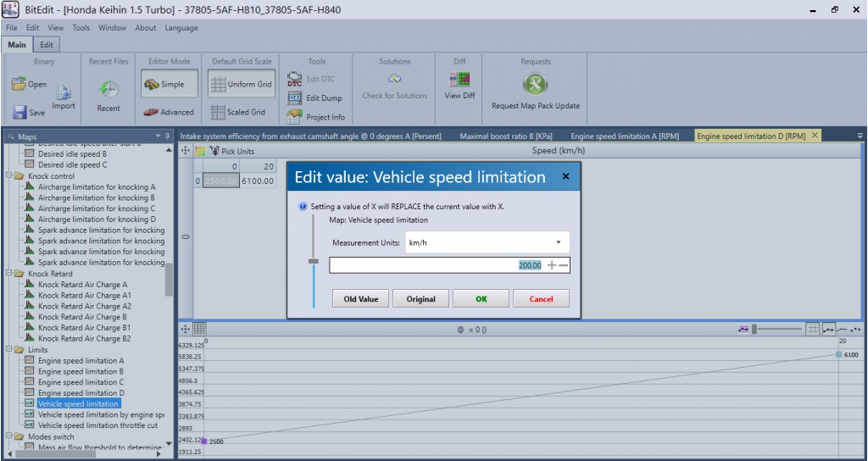Select Uniform Grid scale
Viewport: 868px width, 461px height.
[x=242, y=84]
